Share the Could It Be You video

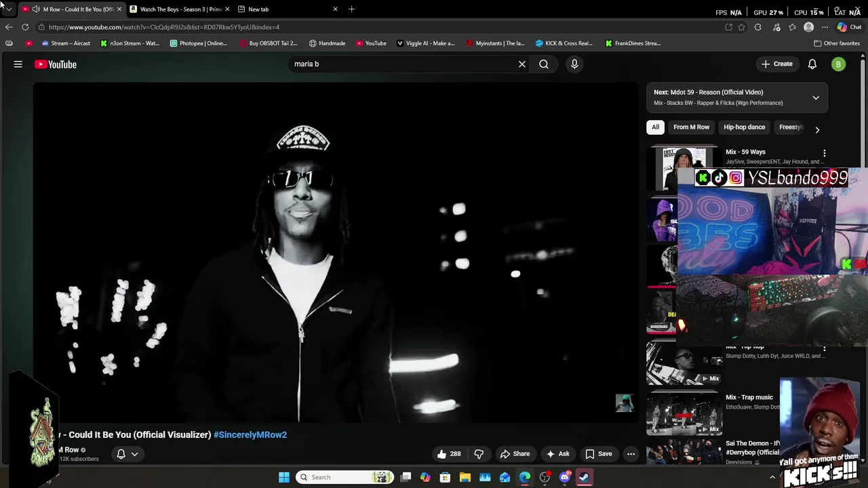pos(515,454)
